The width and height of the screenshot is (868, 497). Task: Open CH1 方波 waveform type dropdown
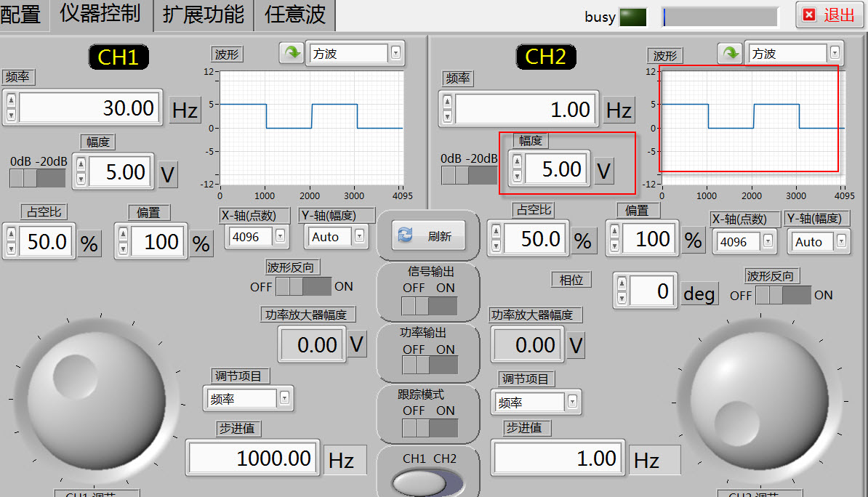click(x=395, y=53)
